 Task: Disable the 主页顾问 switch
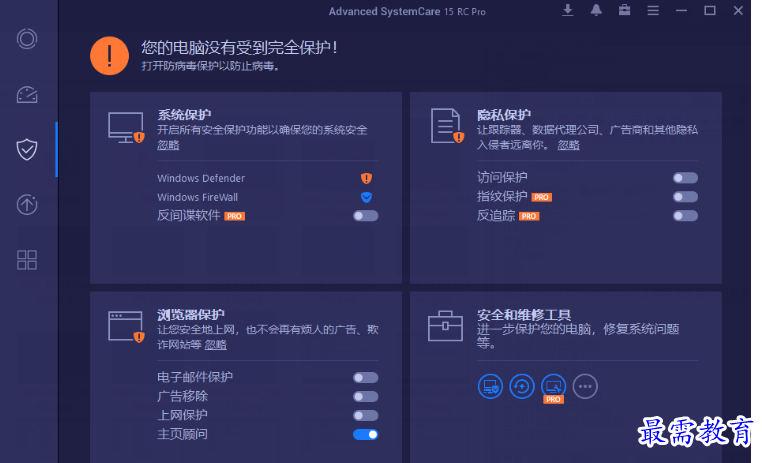pos(365,434)
